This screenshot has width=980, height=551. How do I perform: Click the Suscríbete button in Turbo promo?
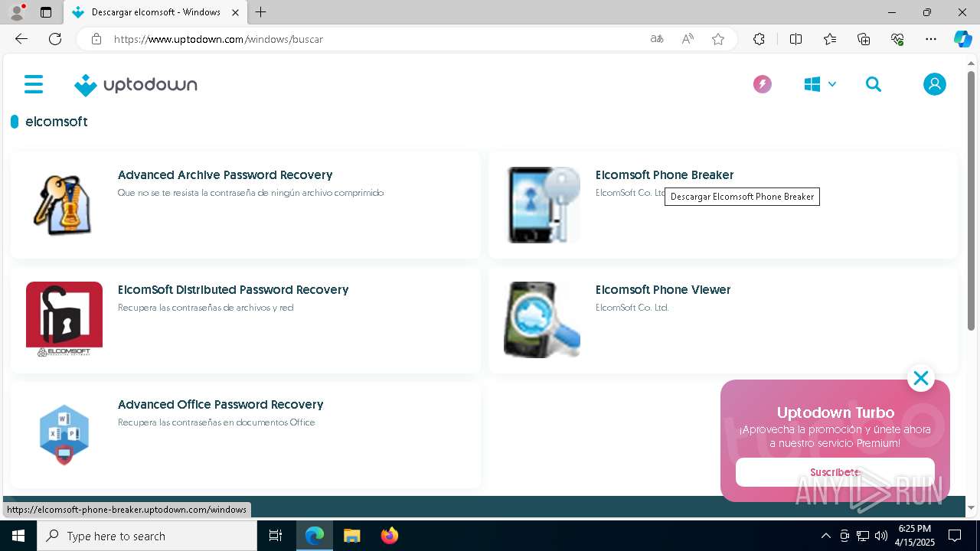[x=835, y=472]
